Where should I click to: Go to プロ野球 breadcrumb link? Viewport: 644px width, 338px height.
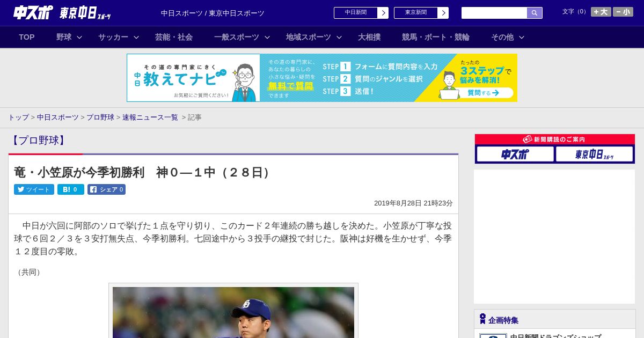pyautogui.click(x=100, y=117)
